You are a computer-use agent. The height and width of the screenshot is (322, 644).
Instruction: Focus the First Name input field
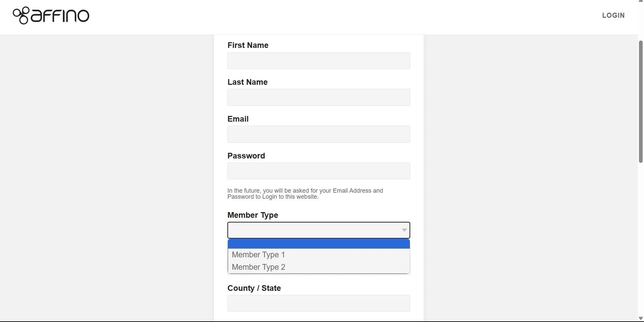pos(318,61)
